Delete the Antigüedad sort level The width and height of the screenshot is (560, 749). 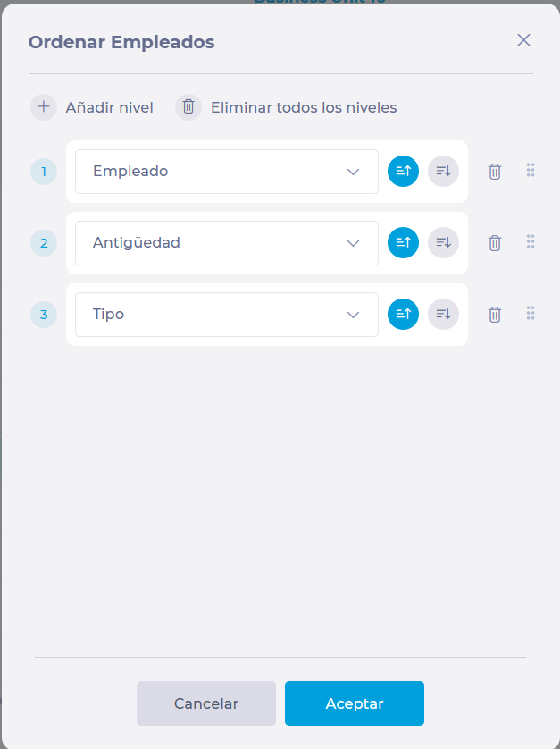[495, 243]
